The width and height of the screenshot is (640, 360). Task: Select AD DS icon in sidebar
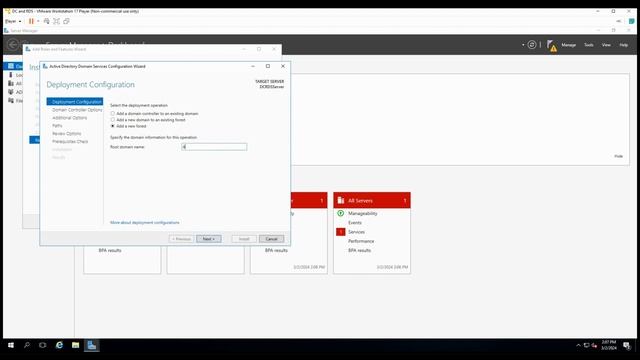click(11, 92)
